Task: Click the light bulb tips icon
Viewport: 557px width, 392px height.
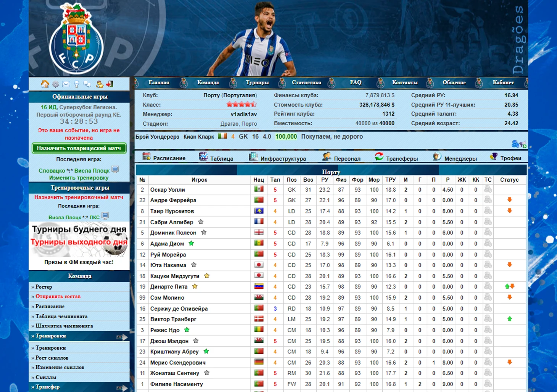Action: 76,84
